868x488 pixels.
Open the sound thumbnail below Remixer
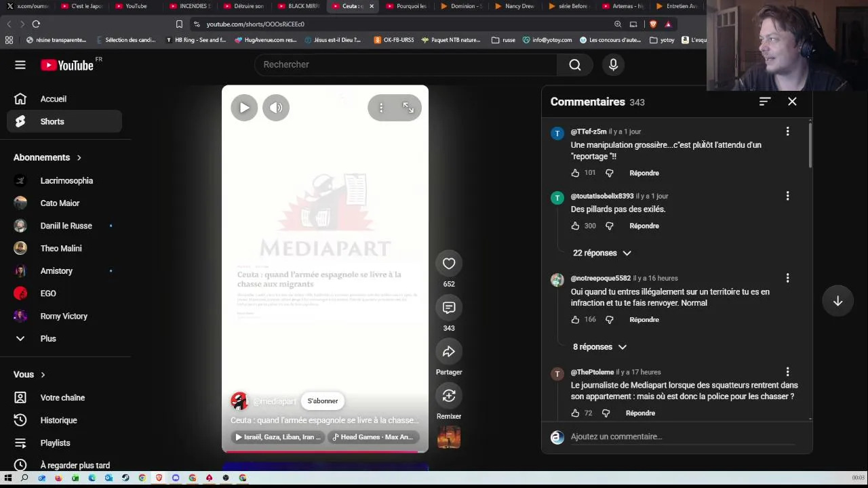449,437
